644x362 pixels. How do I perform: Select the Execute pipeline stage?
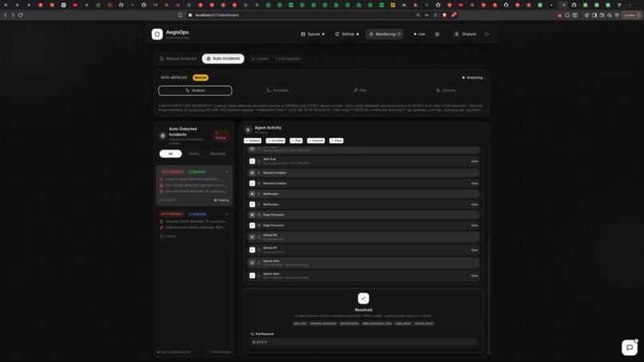[446, 90]
